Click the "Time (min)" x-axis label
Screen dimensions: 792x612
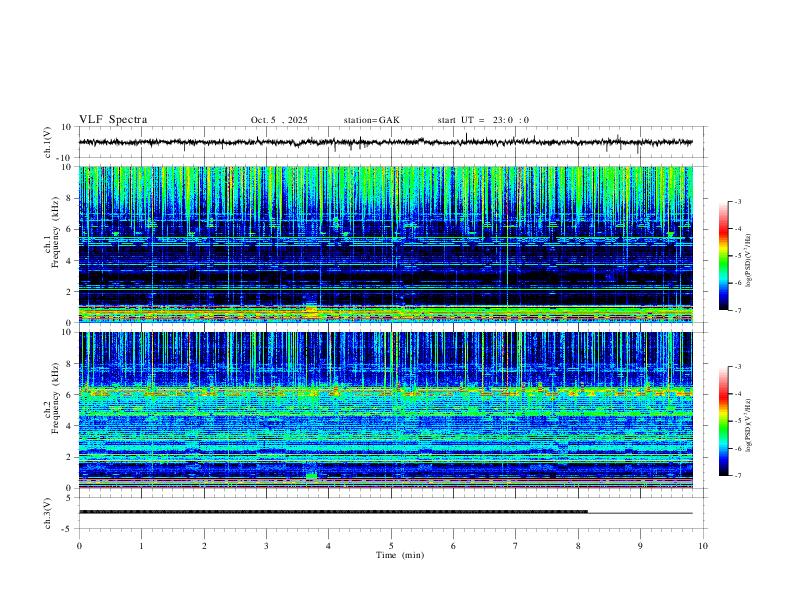point(400,555)
